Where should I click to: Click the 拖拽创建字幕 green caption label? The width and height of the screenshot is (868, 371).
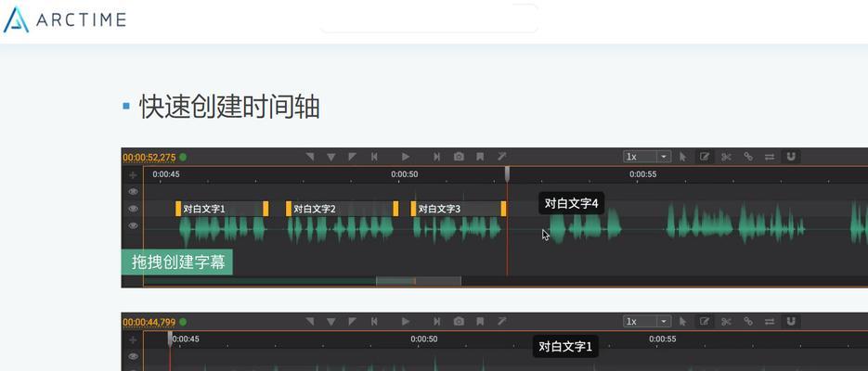(177, 262)
